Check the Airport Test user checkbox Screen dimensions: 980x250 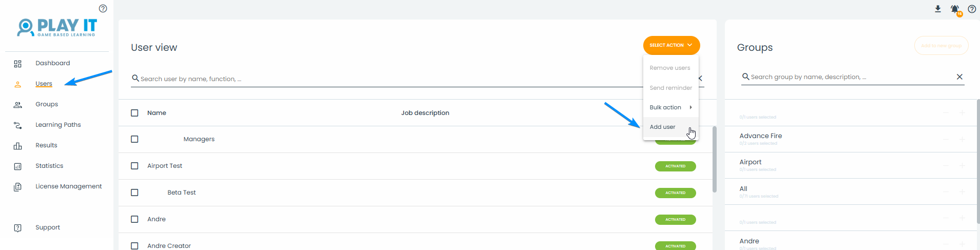tap(134, 166)
